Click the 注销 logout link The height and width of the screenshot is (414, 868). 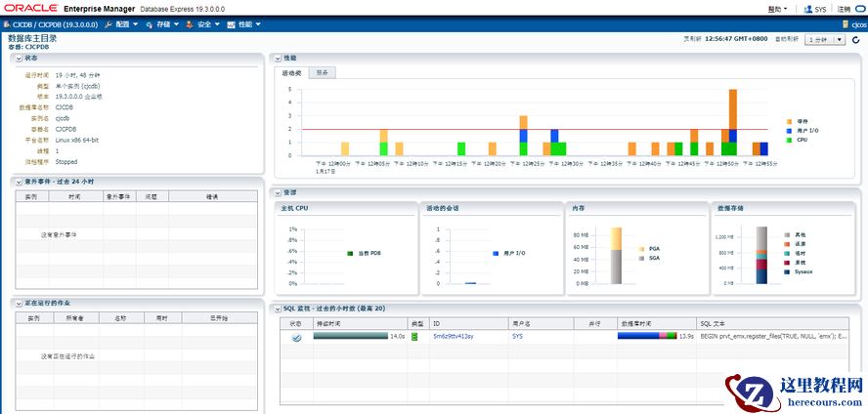(x=844, y=9)
